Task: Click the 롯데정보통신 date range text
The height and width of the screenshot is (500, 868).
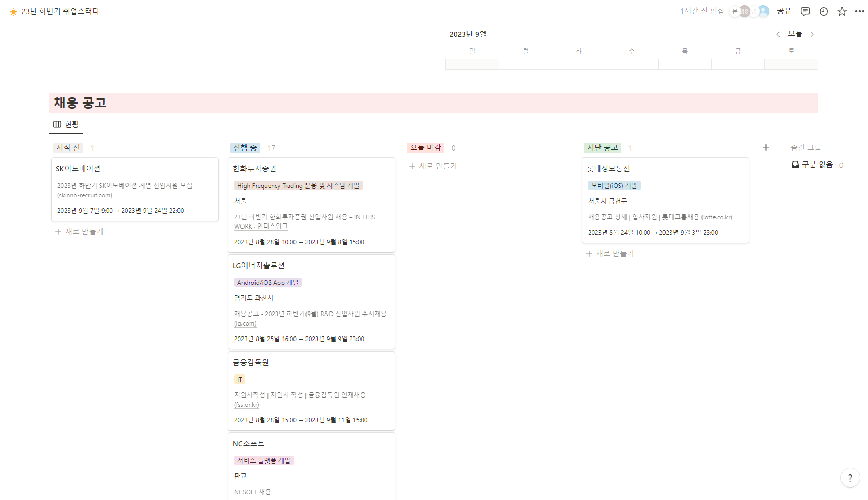Action: [x=653, y=233]
